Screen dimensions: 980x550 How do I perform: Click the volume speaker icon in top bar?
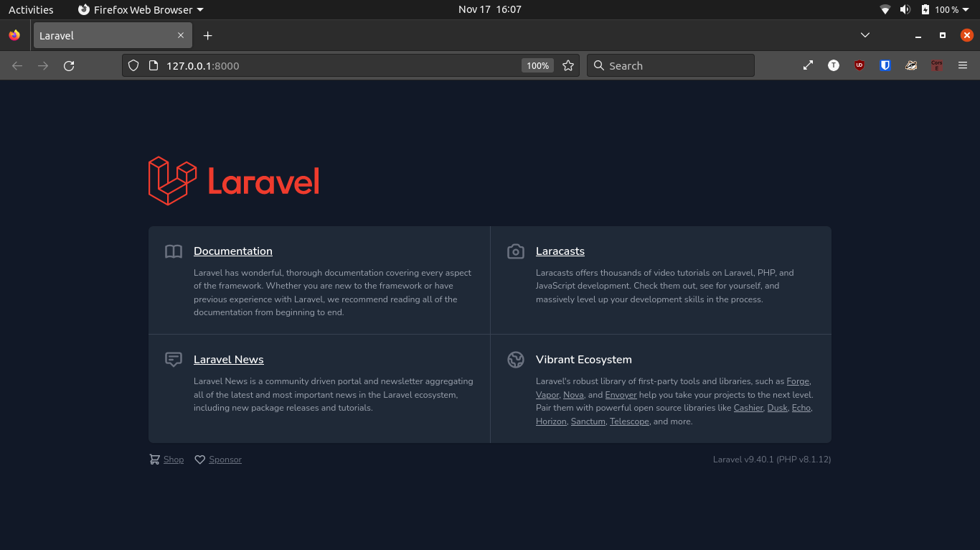click(x=905, y=9)
